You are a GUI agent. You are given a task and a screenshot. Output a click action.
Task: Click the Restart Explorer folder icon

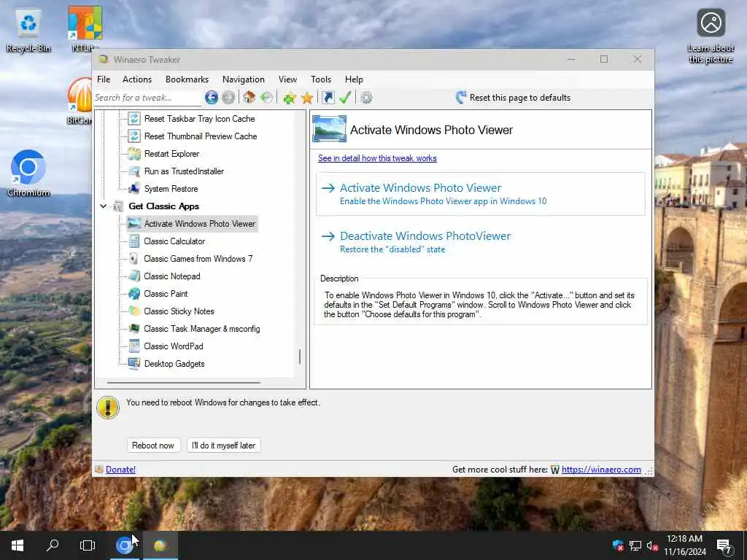[x=134, y=154]
